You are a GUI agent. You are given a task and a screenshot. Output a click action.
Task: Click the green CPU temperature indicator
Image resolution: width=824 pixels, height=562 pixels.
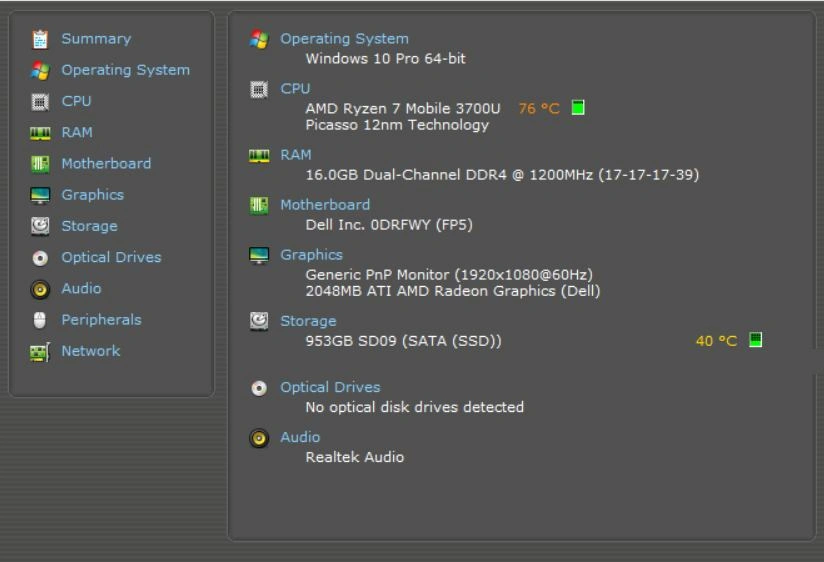(578, 108)
